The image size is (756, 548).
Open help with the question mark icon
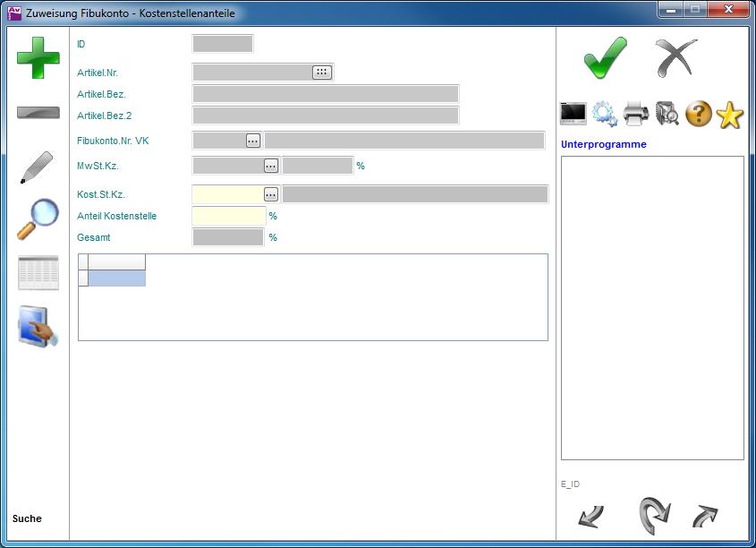click(x=699, y=114)
